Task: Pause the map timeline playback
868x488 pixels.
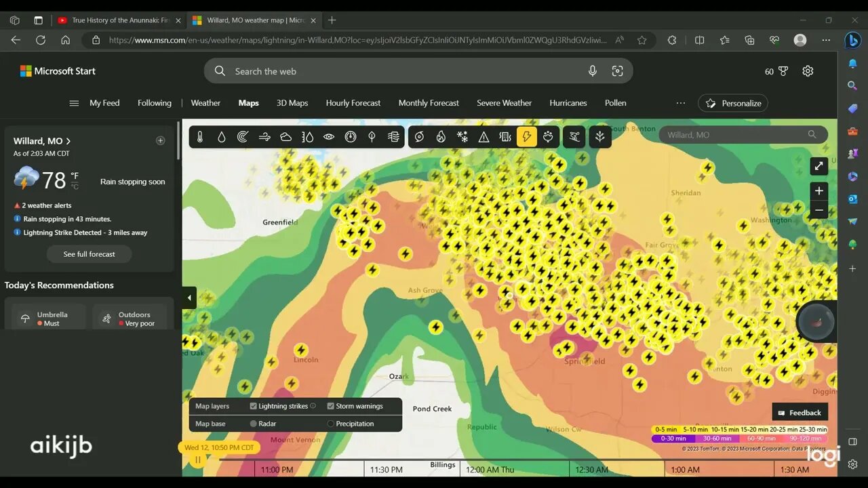Action: (198, 460)
